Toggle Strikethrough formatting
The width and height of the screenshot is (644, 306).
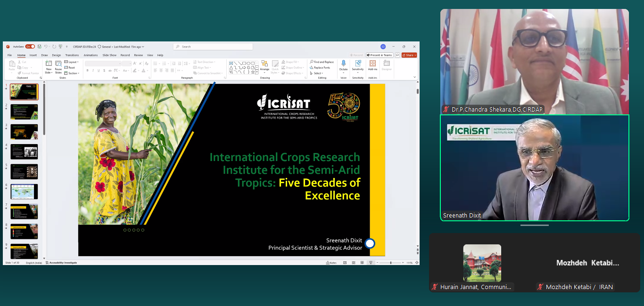coord(110,71)
